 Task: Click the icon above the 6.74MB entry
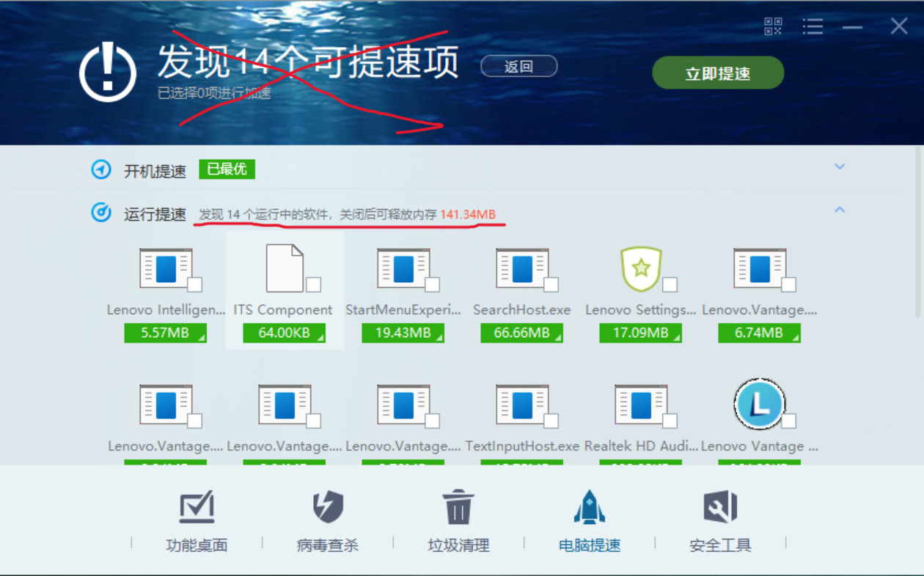pyautogui.click(x=760, y=269)
